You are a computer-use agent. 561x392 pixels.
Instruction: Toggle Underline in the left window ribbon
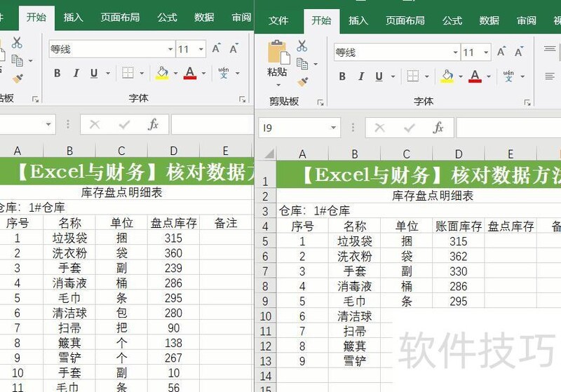pos(94,74)
